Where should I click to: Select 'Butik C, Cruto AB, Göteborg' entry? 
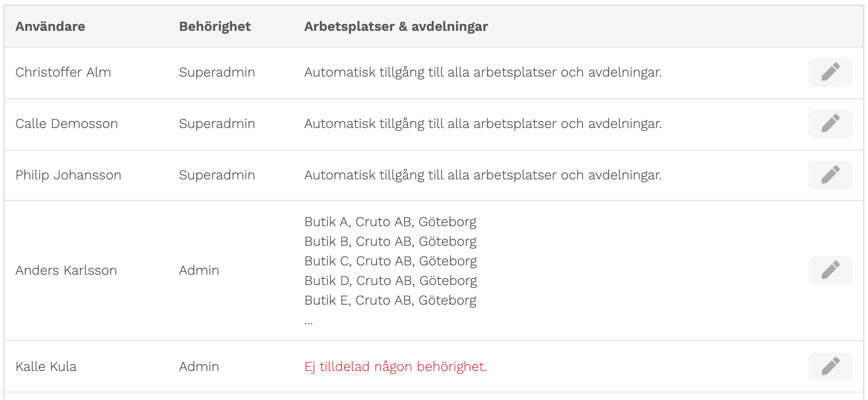391,261
